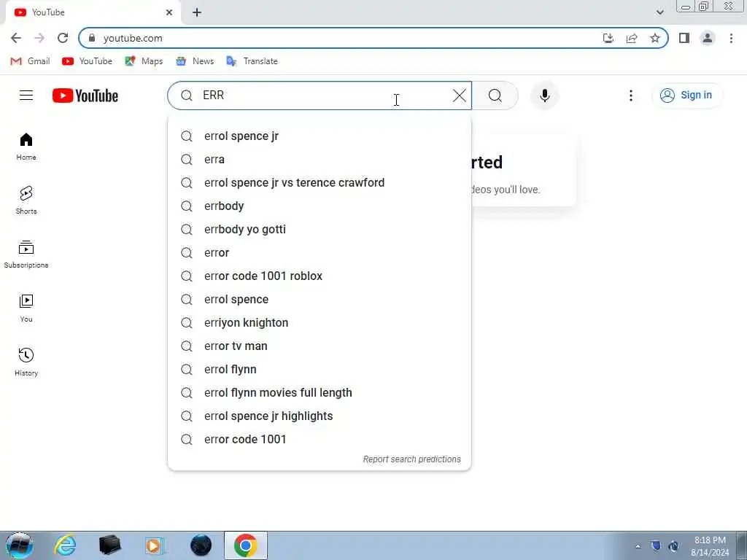Choose suggestion "erra"
This screenshot has width=747, height=560.
tap(320, 160)
